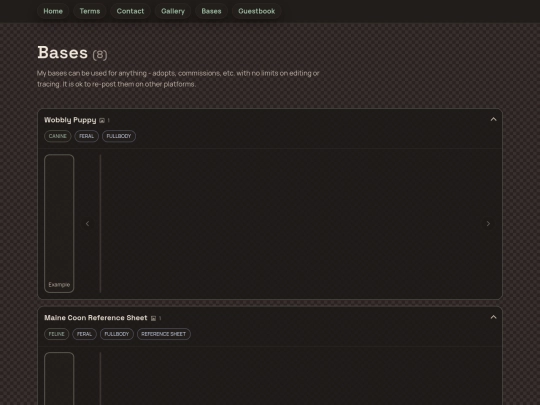Open the Home page link

pos(53,11)
